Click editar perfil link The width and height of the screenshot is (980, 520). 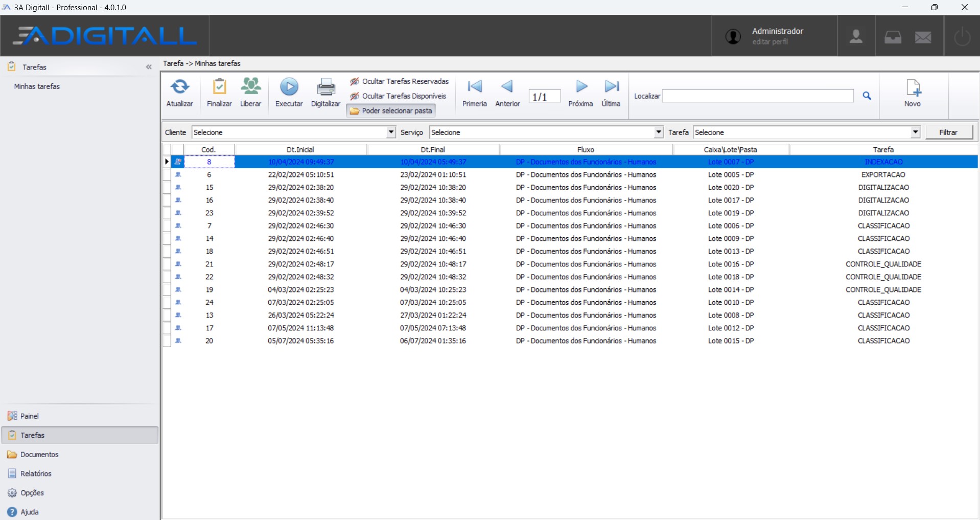(770, 42)
